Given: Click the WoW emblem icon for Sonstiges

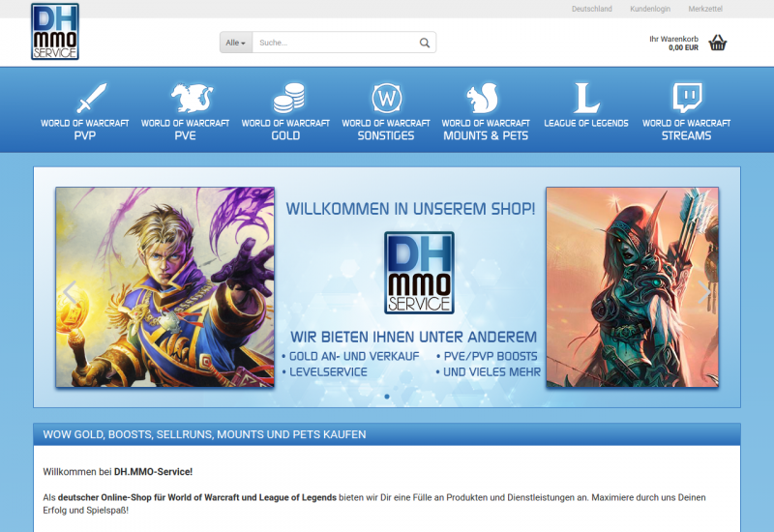Looking at the screenshot, I should point(386,98).
